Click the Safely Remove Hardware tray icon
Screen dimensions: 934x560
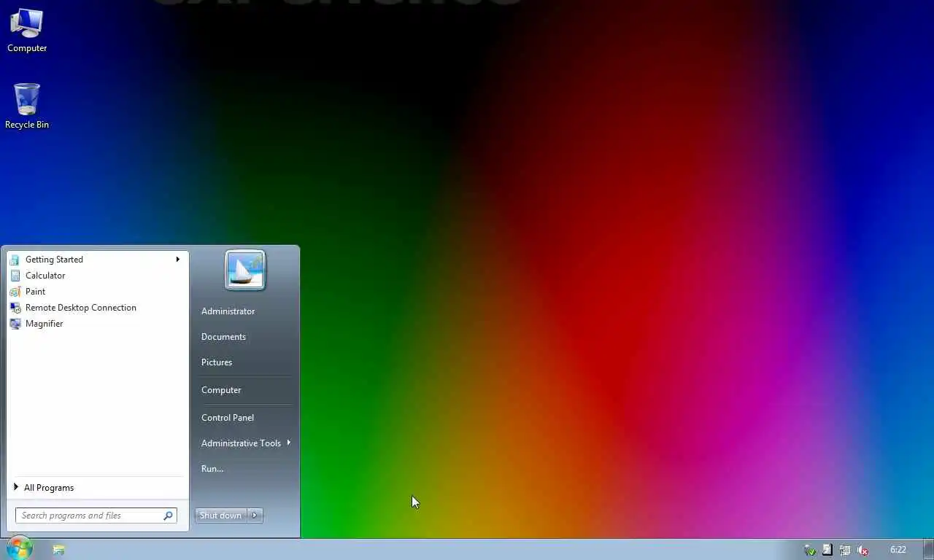810,550
